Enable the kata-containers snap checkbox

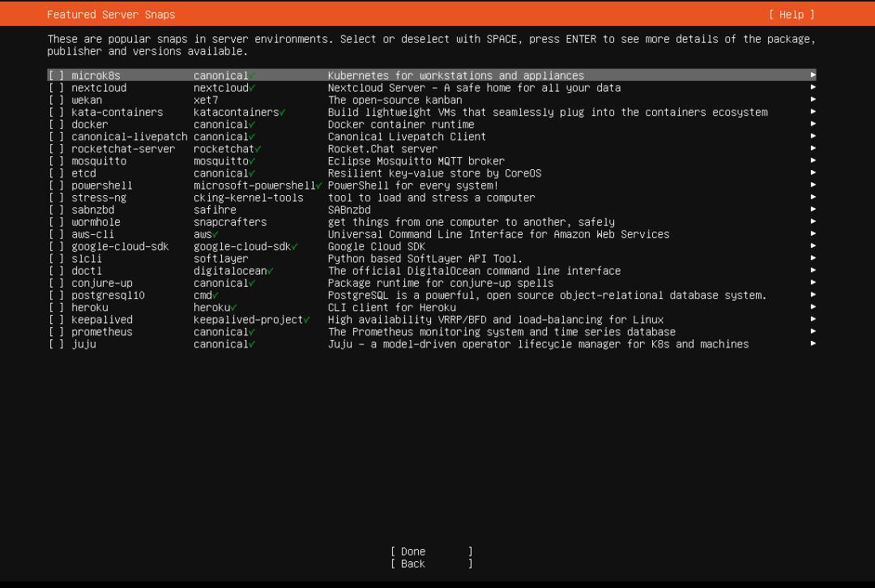(x=56, y=112)
